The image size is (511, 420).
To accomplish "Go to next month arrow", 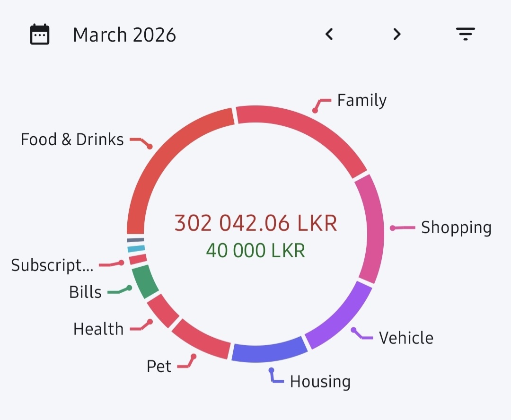I will [396, 34].
